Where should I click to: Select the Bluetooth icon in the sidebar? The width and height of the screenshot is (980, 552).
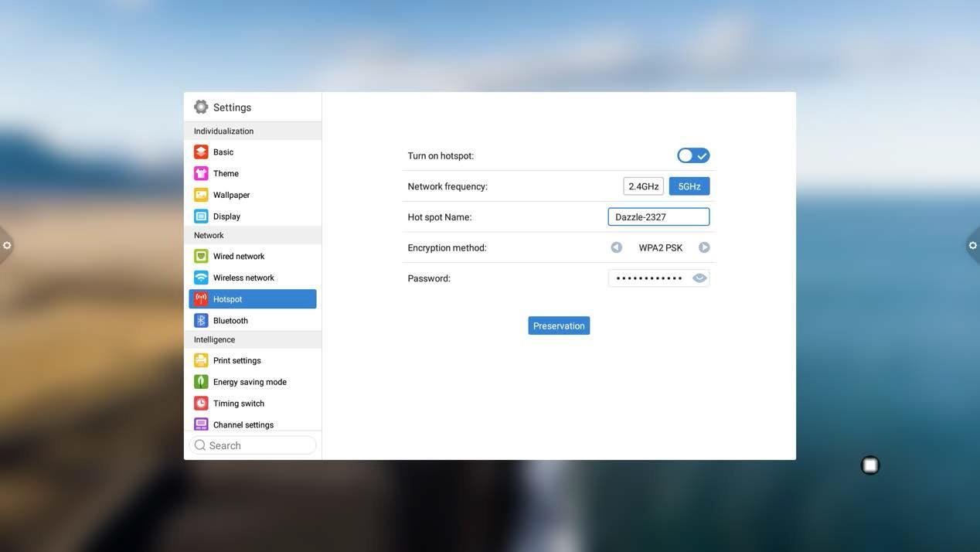[201, 321]
